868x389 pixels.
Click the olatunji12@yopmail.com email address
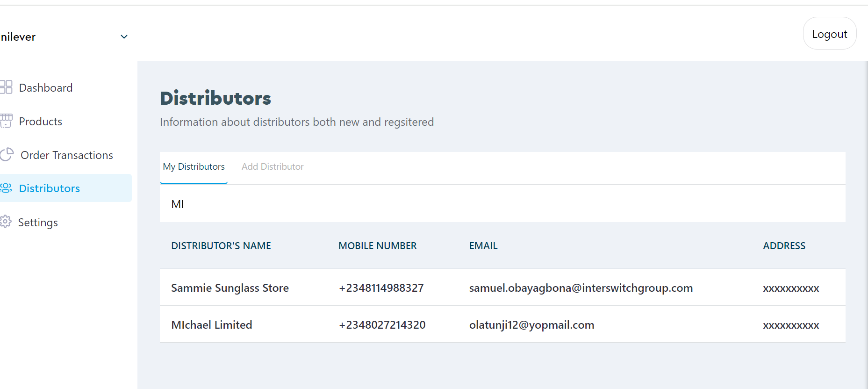531,325
